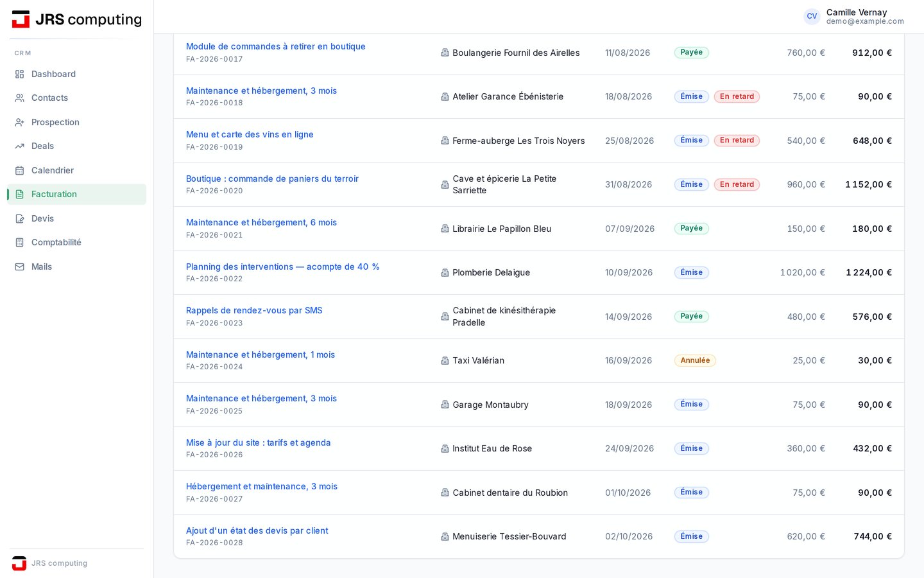924x578 pixels.
Task: Click the Deals trending arrow icon
Action: (20, 146)
